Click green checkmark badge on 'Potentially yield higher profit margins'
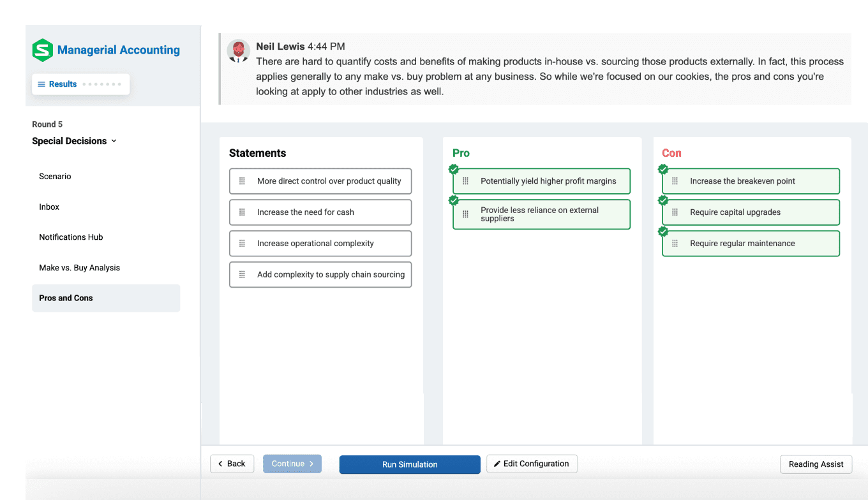 (x=454, y=169)
